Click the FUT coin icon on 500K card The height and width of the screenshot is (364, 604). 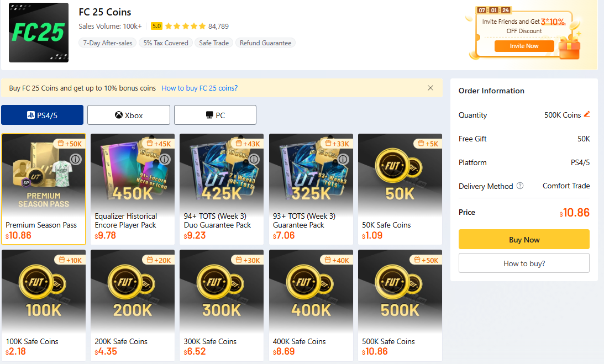(398, 283)
